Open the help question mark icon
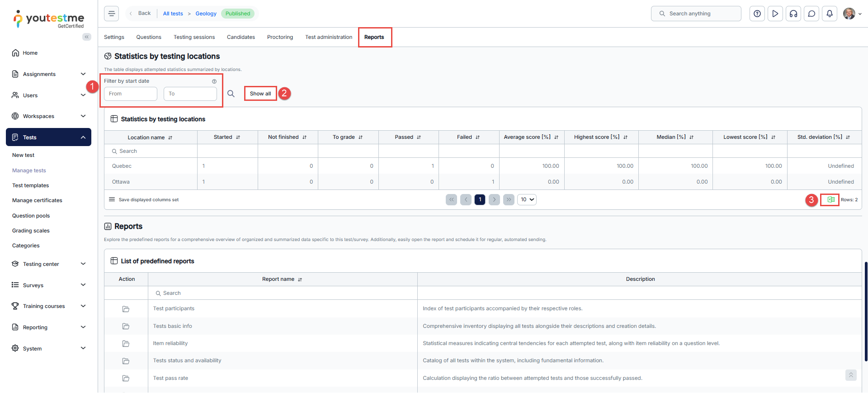 (757, 14)
